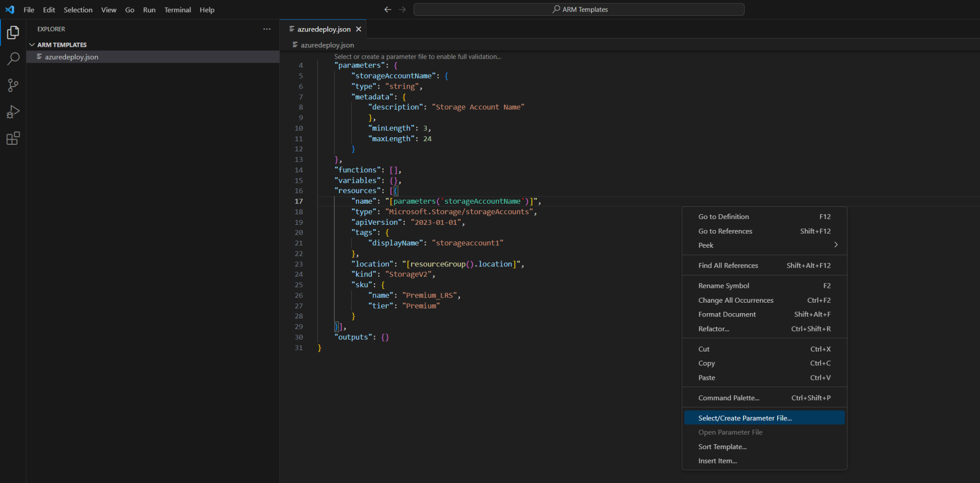Select azuredeploy.json in the Explorer tree
This screenshot has width=980, height=483.
click(x=71, y=56)
